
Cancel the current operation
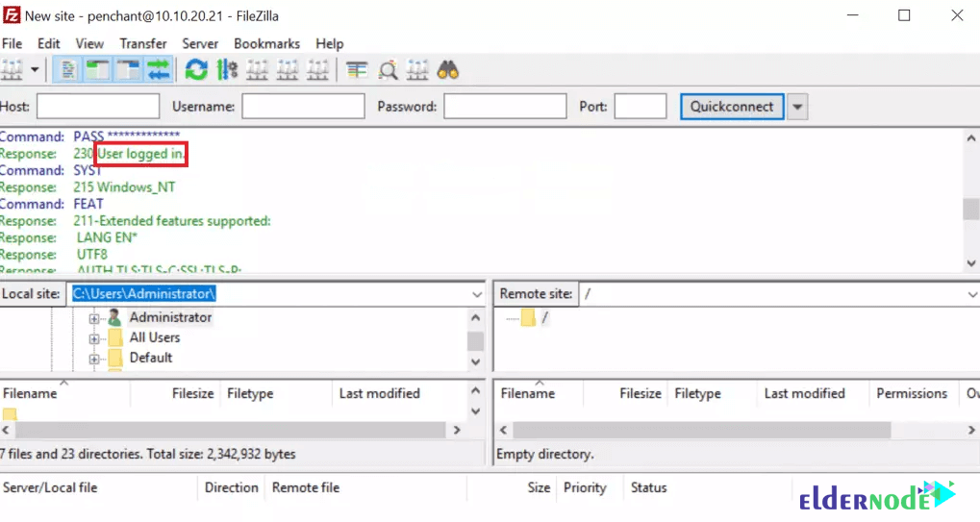(257, 70)
